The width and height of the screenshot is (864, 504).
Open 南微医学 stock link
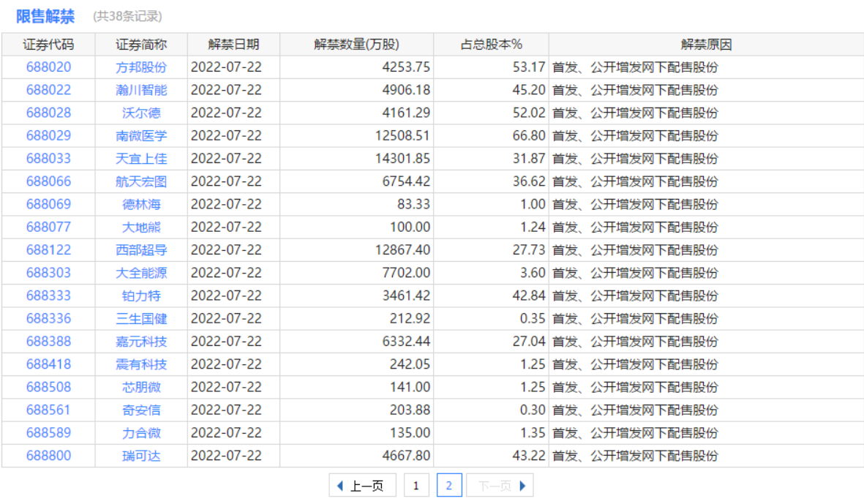[x=141, y=136]
